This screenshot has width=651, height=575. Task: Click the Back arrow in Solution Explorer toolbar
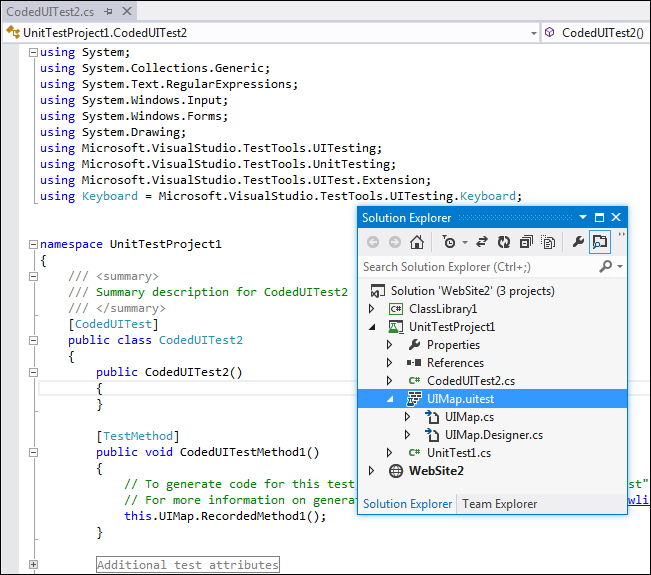pos(373,242)
